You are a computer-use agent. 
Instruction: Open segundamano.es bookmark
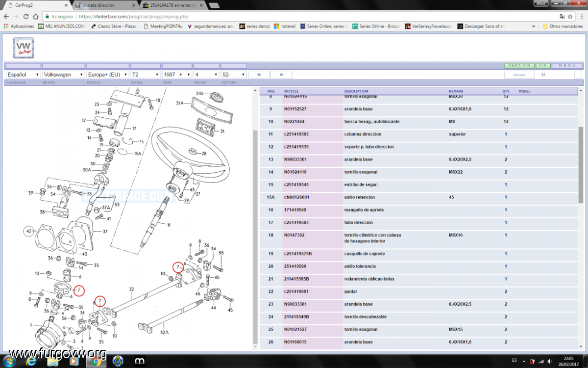211,26
